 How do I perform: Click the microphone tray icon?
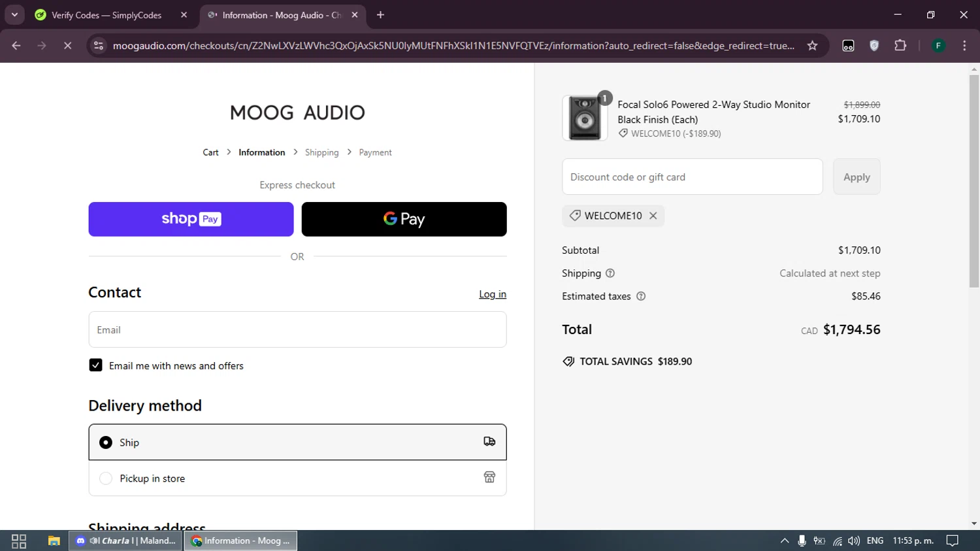tap(802, 541)
